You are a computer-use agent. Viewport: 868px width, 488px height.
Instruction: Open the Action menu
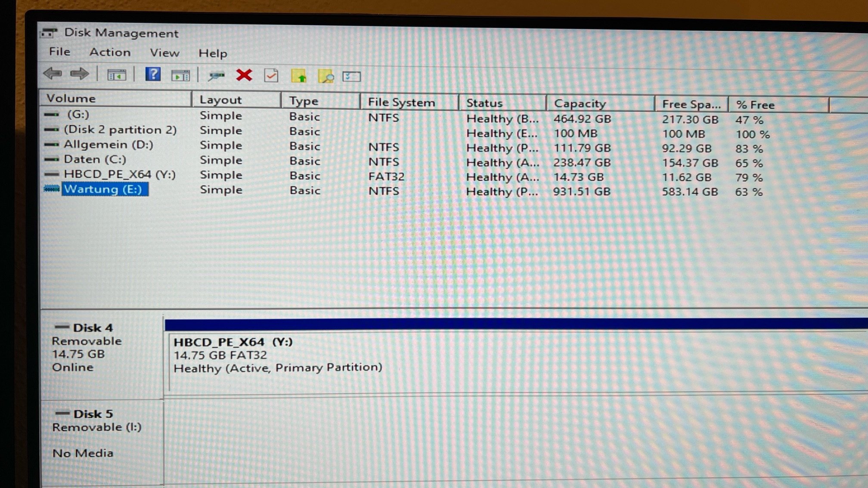click(110, 52)
